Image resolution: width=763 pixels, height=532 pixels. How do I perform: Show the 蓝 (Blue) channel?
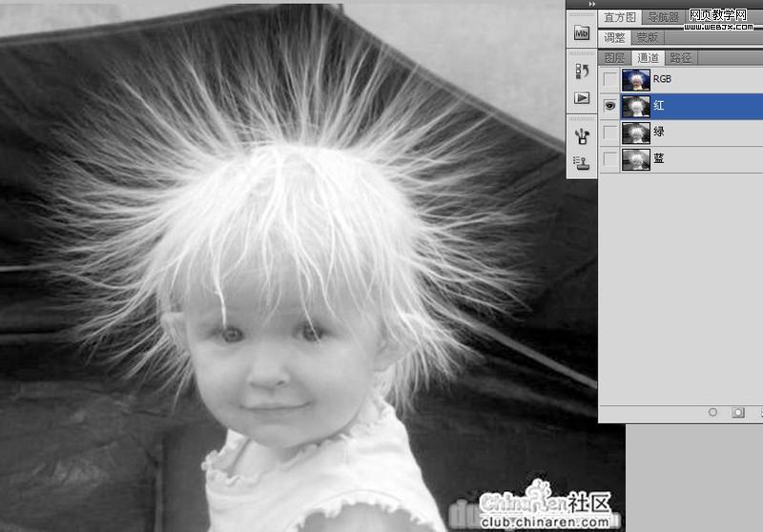click(x=609, y=158)
